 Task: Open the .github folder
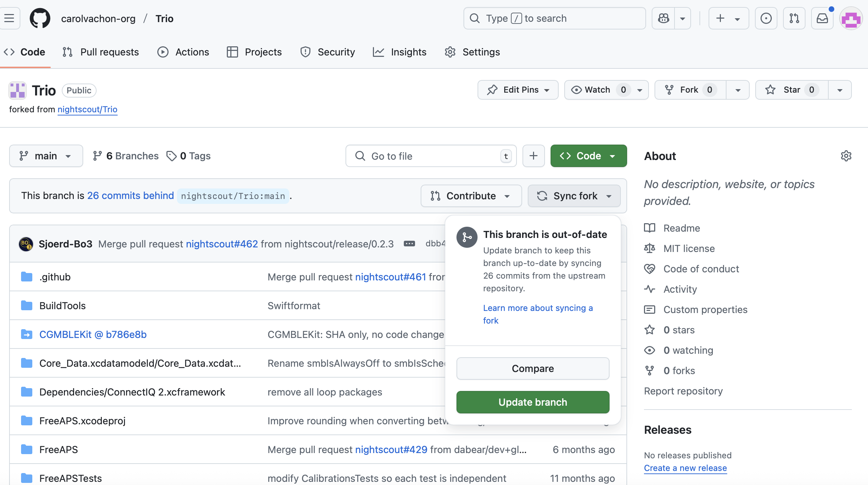point(55,277)
